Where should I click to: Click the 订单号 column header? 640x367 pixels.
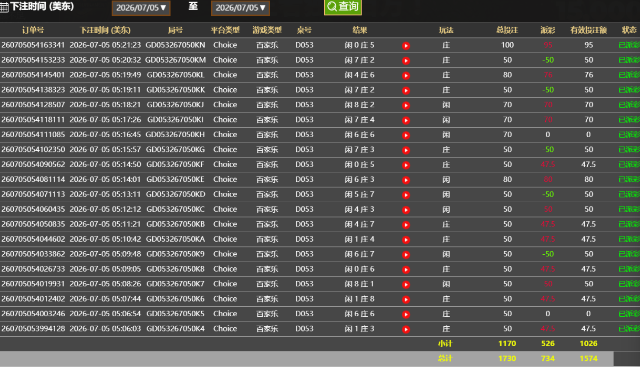coord(33,30)
